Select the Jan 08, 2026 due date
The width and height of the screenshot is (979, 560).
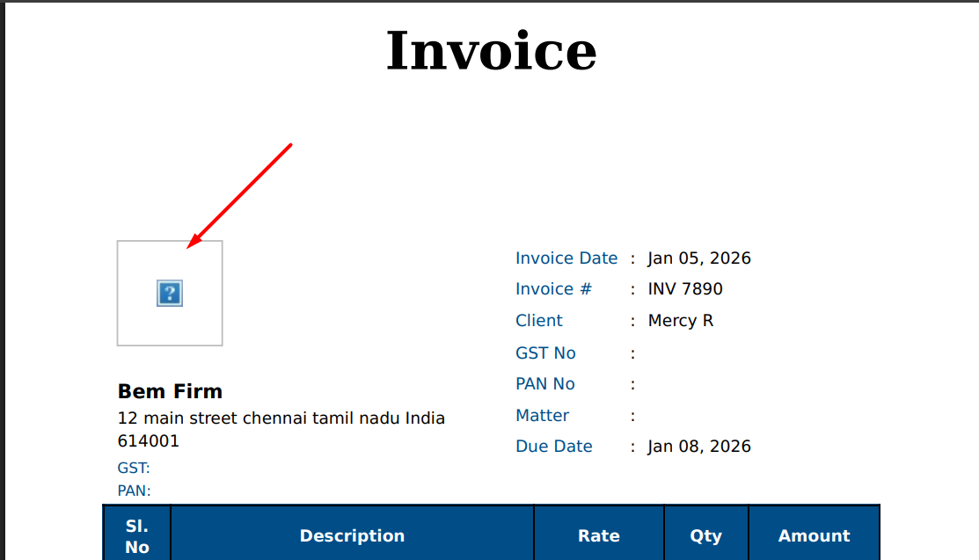[x=699, y=447]
